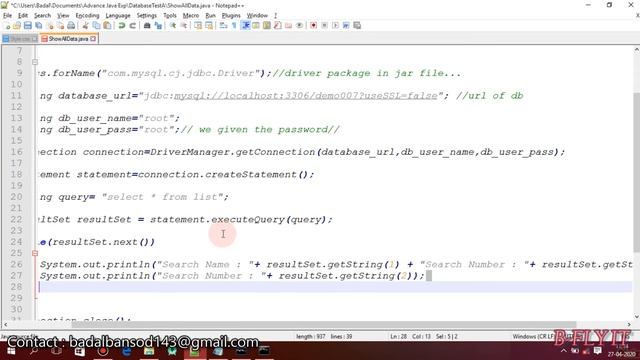This screenshot has width=640, height=360.
Task: Click the 'com.mysql.cj.jdbc.Driver' string on line 9
Action: pyautogui.click(x=181, y=73)
